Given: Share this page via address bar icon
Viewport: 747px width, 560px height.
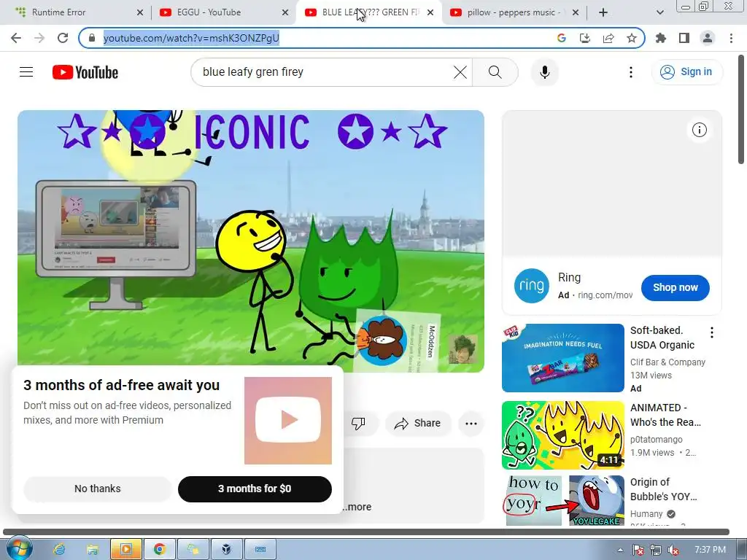Looking at the screenshot, I should tap(608, 38).
